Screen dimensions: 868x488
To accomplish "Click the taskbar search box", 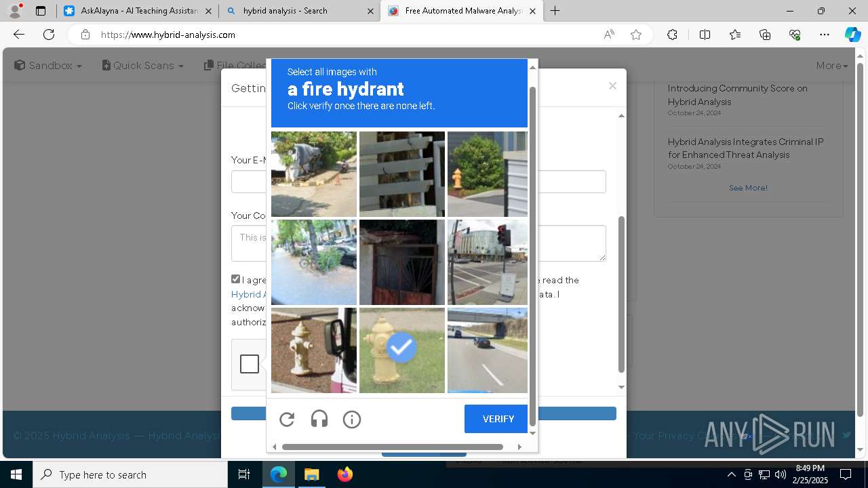I will [x=130, y=474].
